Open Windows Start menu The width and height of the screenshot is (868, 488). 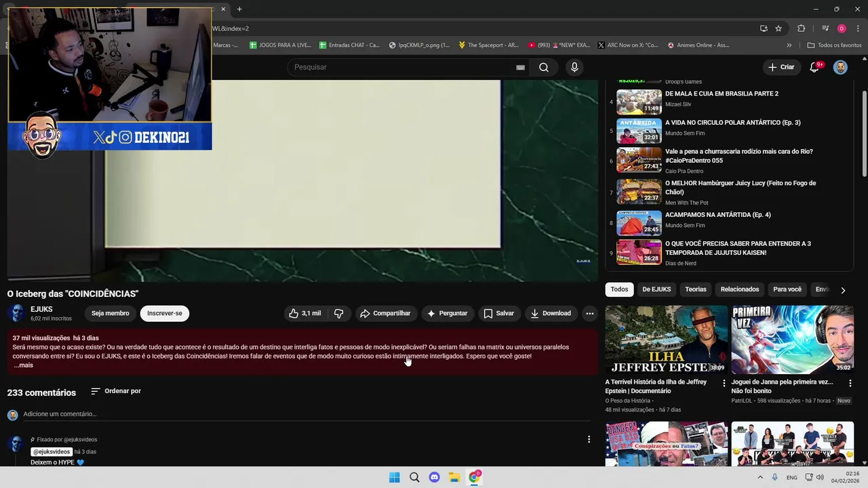click(x=394, y=477)
